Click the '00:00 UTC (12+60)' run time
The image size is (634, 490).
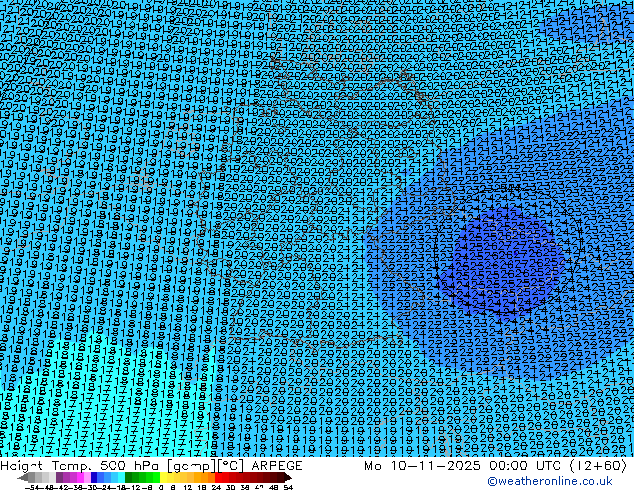(558, 466)
